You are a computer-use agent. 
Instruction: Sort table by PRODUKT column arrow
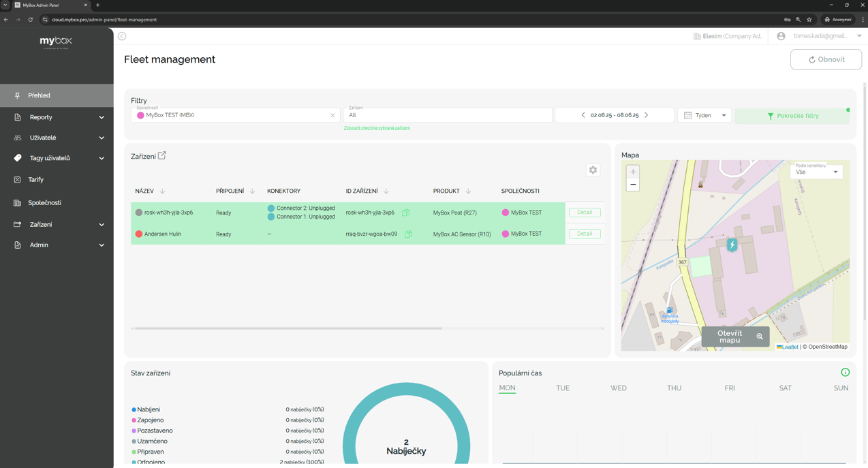point(468,191)
